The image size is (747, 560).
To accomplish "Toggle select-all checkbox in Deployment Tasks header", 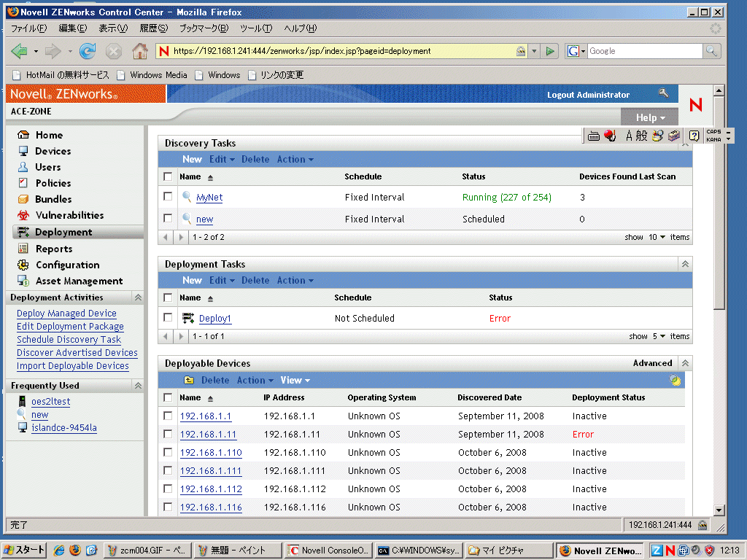I will 168,297.
